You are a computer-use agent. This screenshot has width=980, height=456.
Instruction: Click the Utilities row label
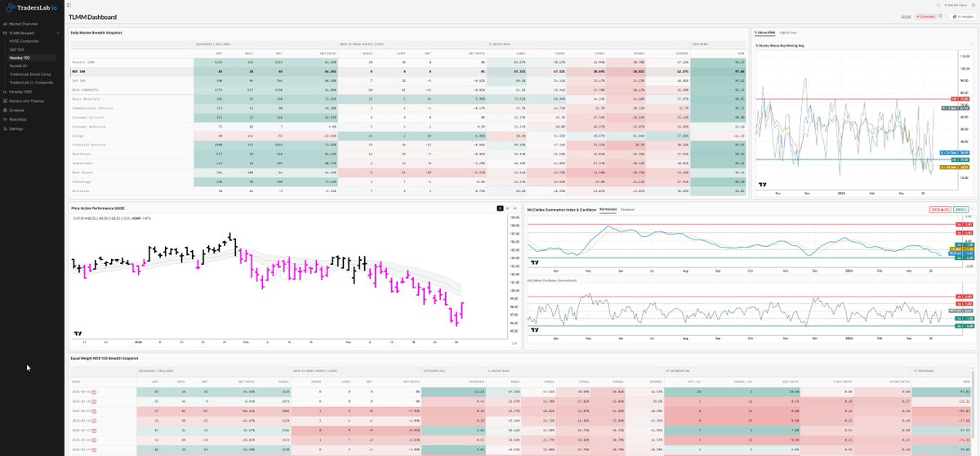coord(80,191)
